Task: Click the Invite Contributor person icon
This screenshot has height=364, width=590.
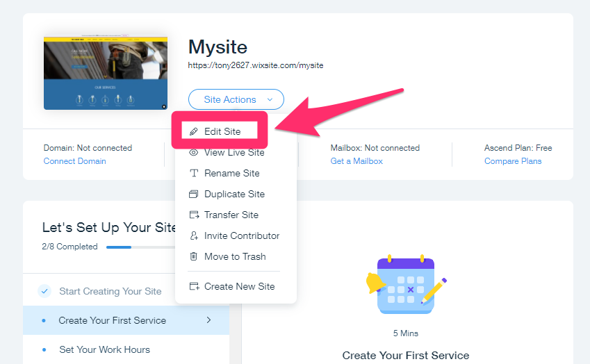Action: (x=193, y=235)
